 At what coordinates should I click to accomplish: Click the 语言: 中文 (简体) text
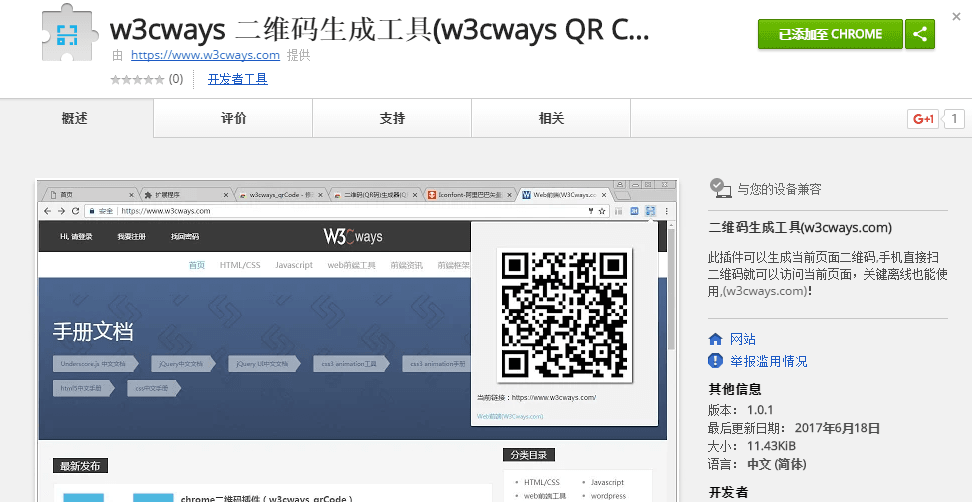pos(757,464)
